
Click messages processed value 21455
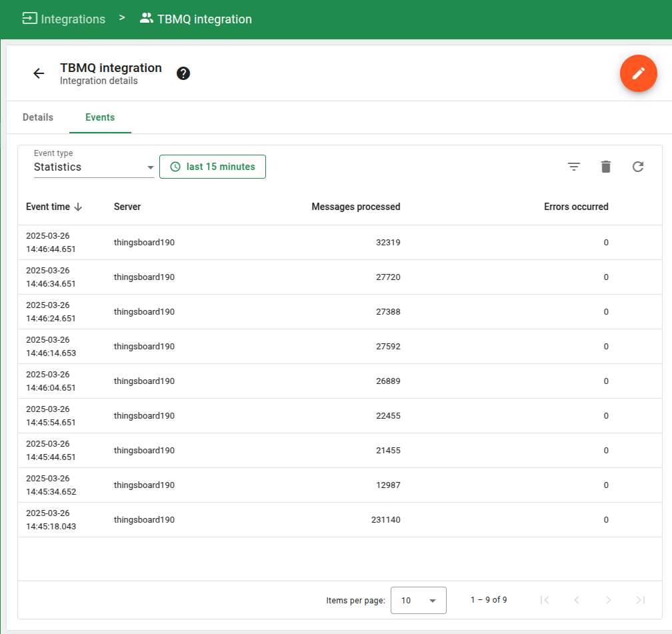coord(388,451)
